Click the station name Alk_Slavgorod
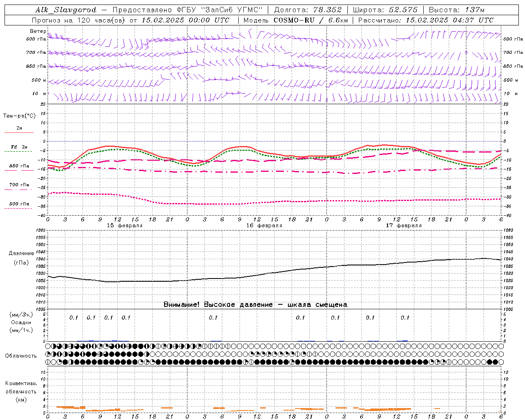Image resolution: width=525 pixels, height=420 pixels. [x=66, y=10]
